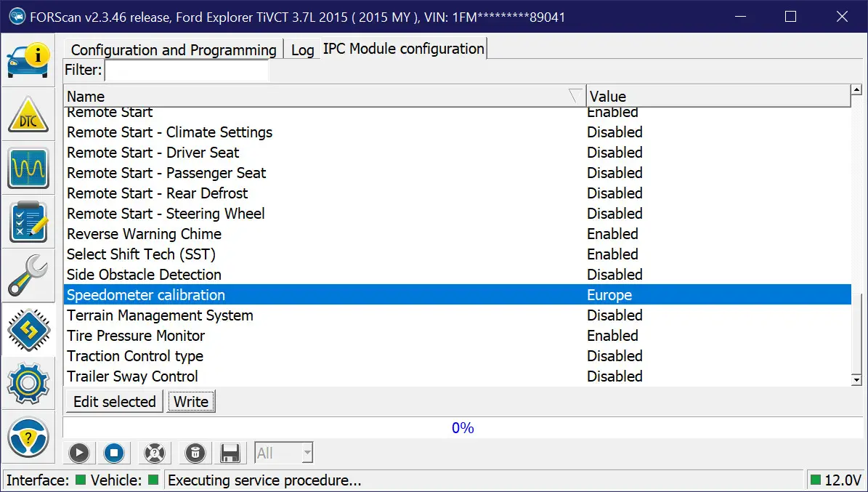
Task: Click the list scrollbar up arrow
Action: pyautogui.click(x=857, y=90)
